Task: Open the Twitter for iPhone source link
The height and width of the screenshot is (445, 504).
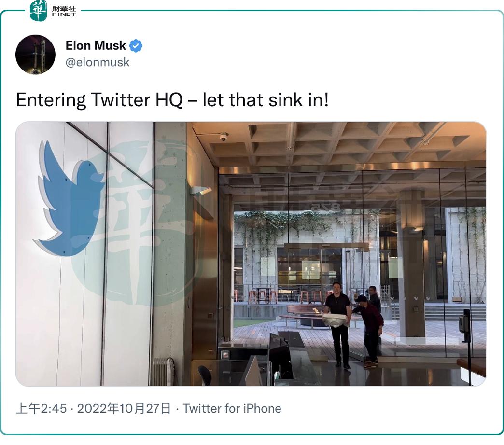Action: pyautogui.click(x=232, y=408)
